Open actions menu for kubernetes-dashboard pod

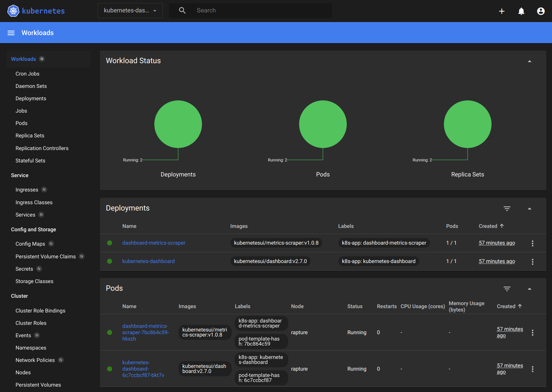tap(532, 369)
